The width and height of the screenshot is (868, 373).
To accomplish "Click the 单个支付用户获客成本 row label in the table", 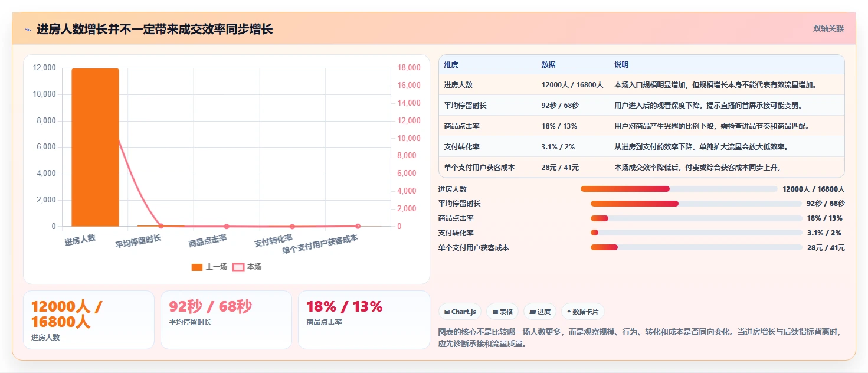I will 480,168.
